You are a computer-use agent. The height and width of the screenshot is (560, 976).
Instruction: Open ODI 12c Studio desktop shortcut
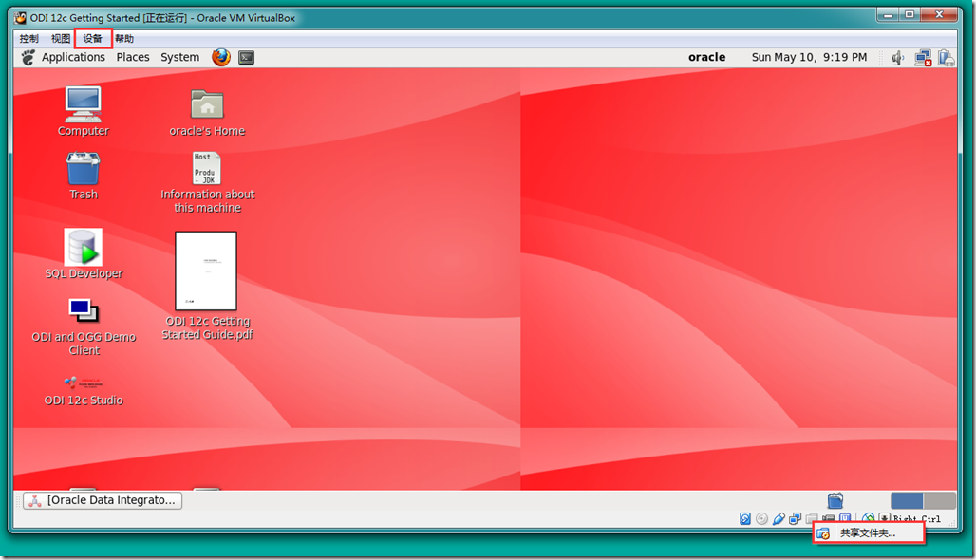pos(84,383)
